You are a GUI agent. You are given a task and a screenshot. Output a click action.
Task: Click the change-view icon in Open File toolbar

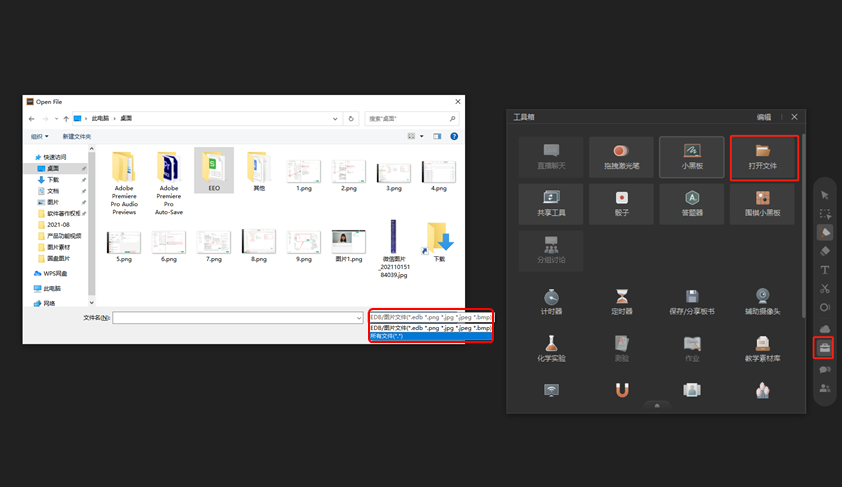point(411,136)
